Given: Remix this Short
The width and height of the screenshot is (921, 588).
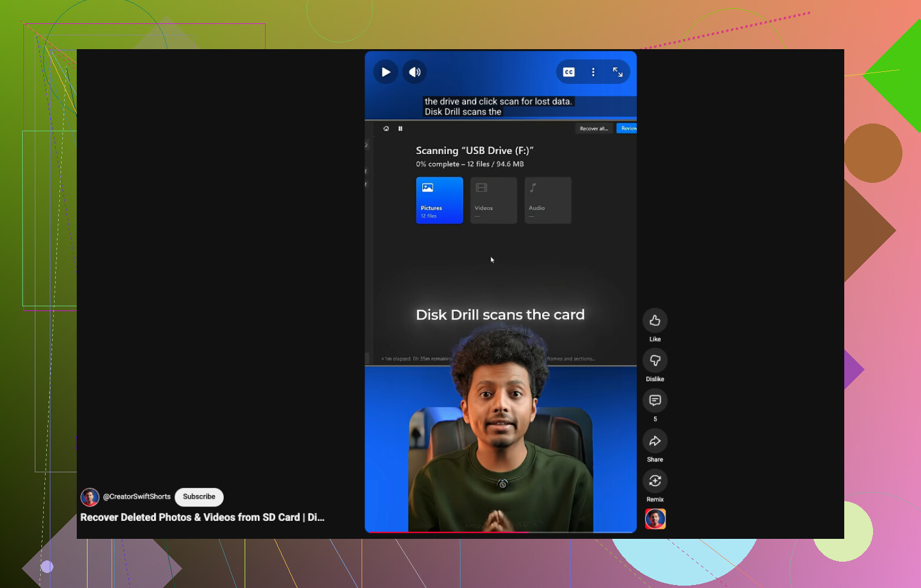Looking at the screenshot, I should click(655, 481).
